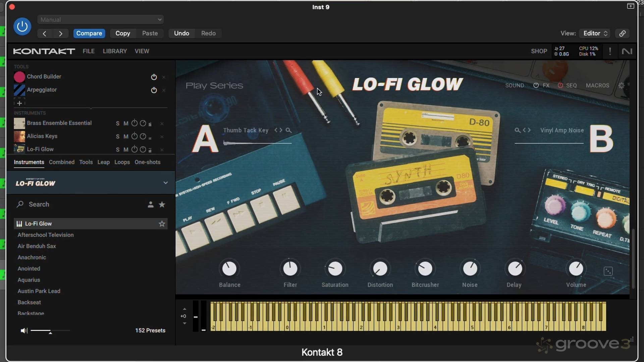Viewport: 644px width, 362px height.
Task: Select the Afterschool Television preset
Action: click(x=46, y=235)
